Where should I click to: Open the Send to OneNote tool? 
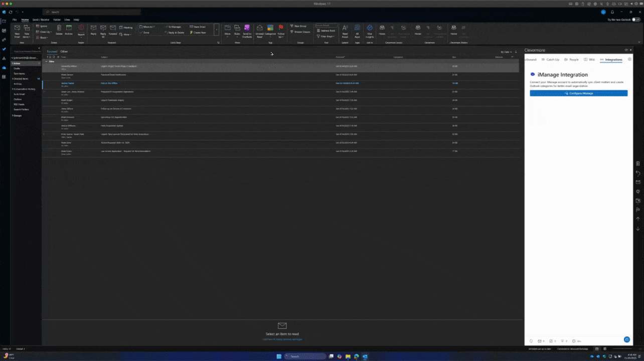pos(246,31)
